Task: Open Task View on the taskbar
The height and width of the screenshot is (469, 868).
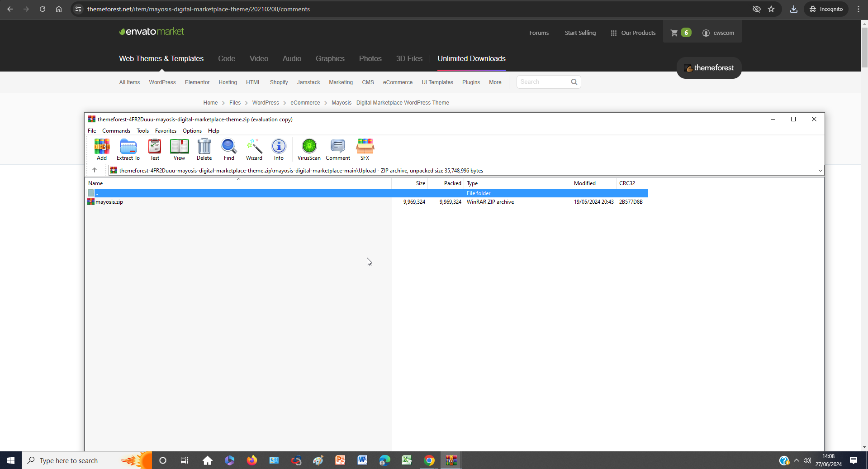Action: coord(185,460)
